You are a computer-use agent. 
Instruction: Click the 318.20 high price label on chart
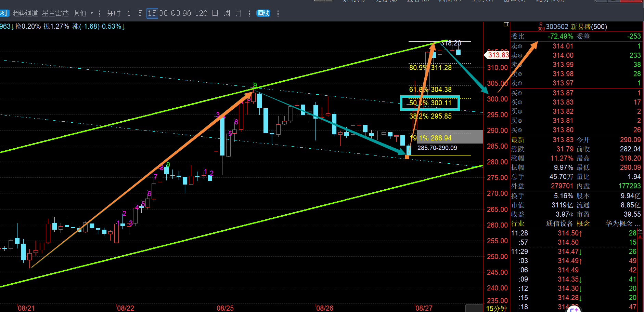(x=451, y=43)
